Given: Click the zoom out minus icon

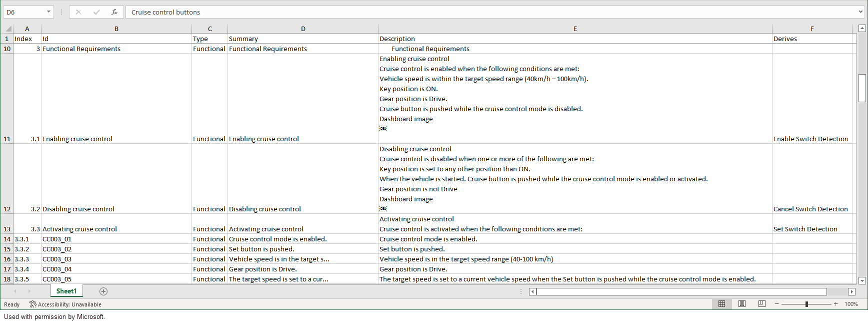Looking at the screenshot, I should tap(776, 304).
